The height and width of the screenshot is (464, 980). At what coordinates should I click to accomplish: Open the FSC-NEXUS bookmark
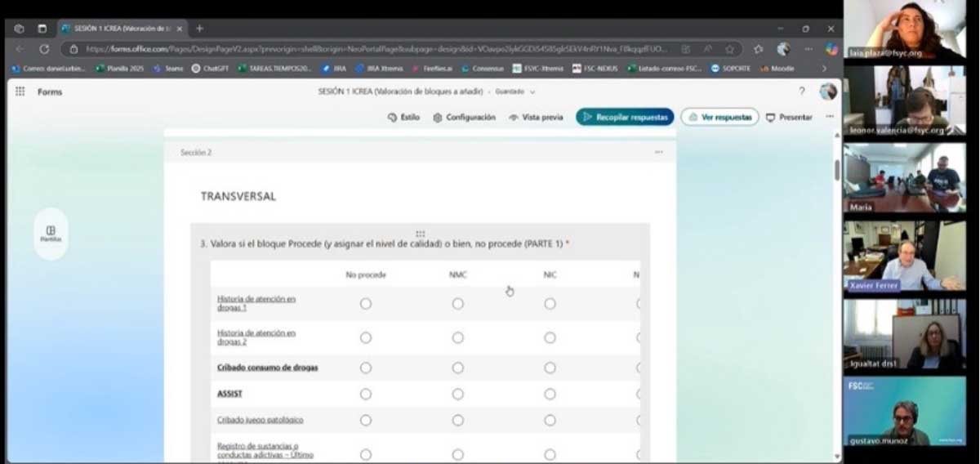tap(595, 69)
